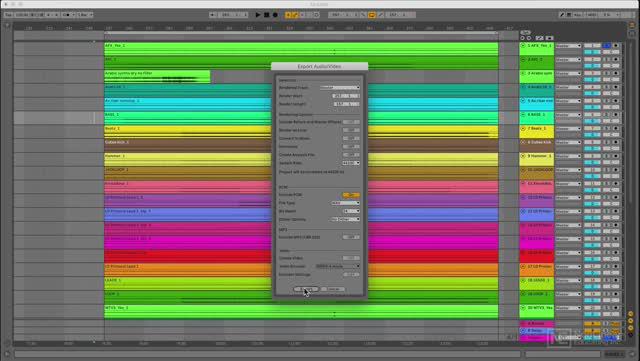Stop playback with the Stop button
Screen dimensions: 640x361
(x=267, y=15)
